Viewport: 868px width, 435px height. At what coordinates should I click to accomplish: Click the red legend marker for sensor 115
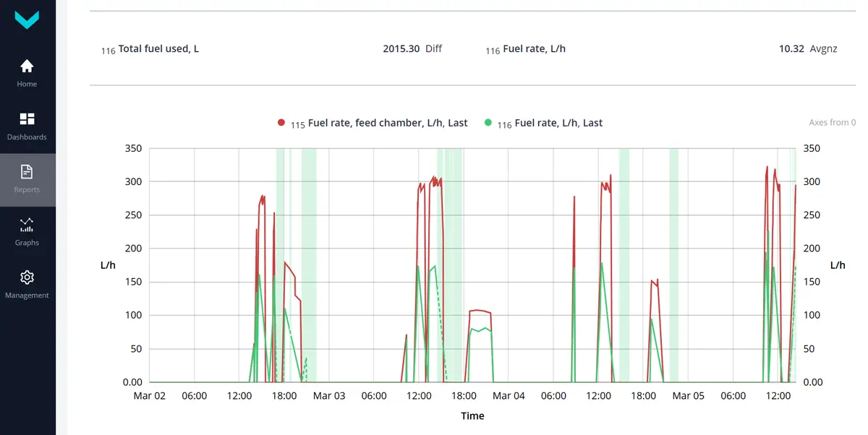pos(281,122)
